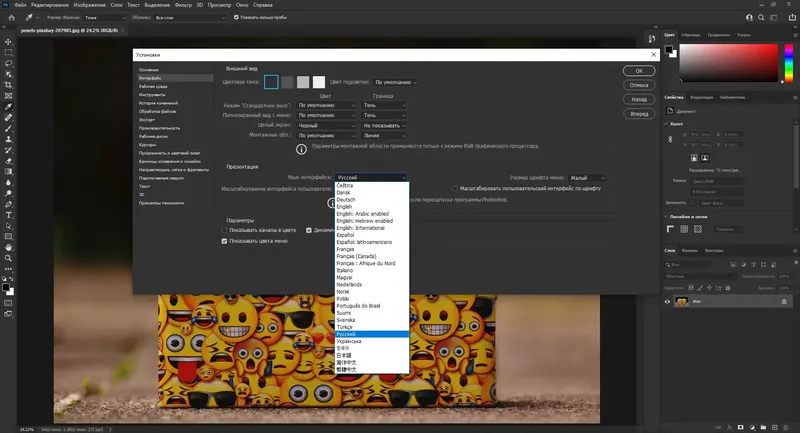This screenshot has height=433, width=800.
Task: Open 'Язык интерфейса' Русский dropdown
Action: [x=371, y=177]
